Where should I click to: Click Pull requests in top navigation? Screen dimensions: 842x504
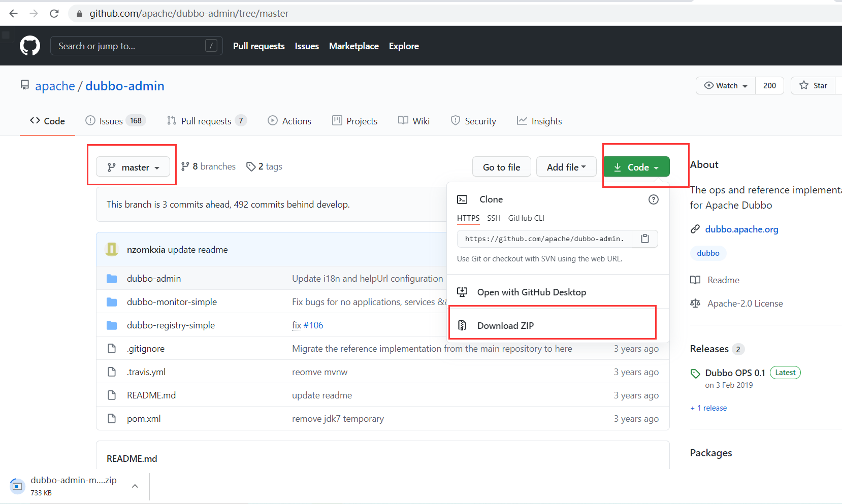[x=259, y=46]
